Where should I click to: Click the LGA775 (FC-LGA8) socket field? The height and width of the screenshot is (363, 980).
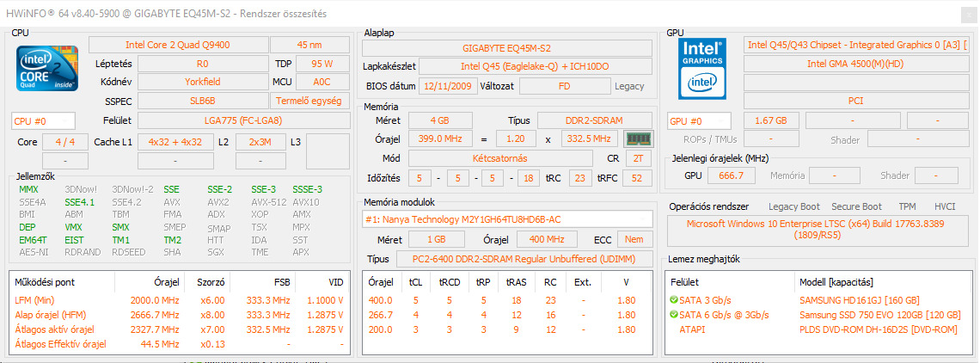(x=243, y=120)
